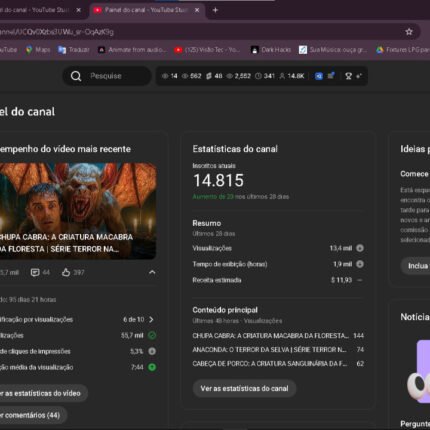Viewport: 430px width, 430px height.
Task: Close the active Painel do canal tab
Action: pyautogui.click(x=197, y=10)
